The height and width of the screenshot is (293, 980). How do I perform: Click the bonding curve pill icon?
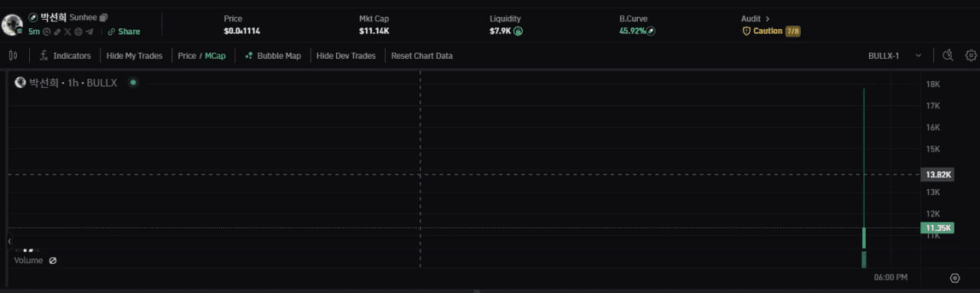click(651, 31)
